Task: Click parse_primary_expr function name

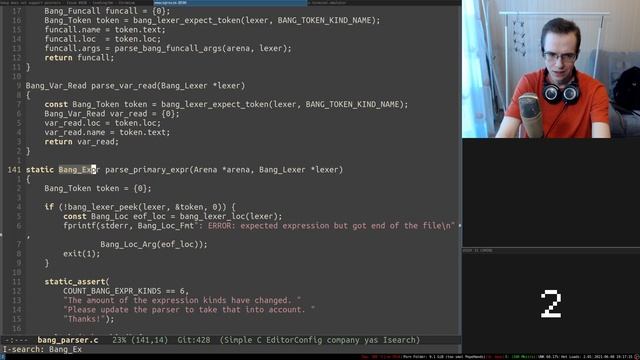Action: (147, 170)
